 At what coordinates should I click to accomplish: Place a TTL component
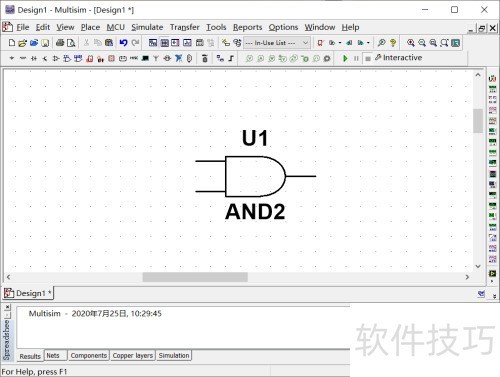point(67,58)
